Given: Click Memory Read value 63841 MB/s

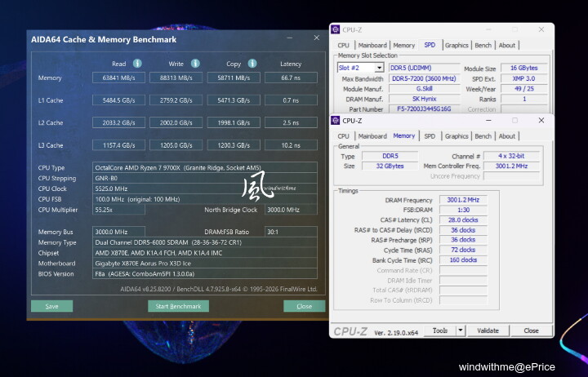Looking at the screenshot, I should click(x=118, y=78).
